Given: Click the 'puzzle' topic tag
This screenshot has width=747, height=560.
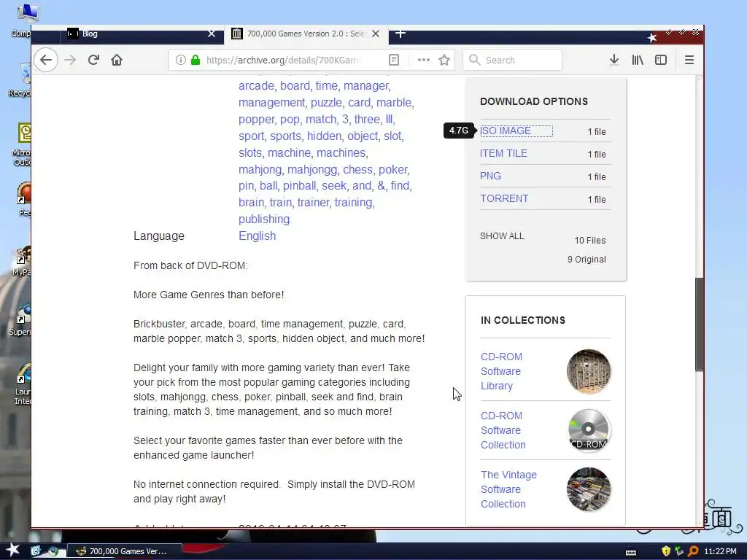Looking at the screenshot, I should 326,102.
